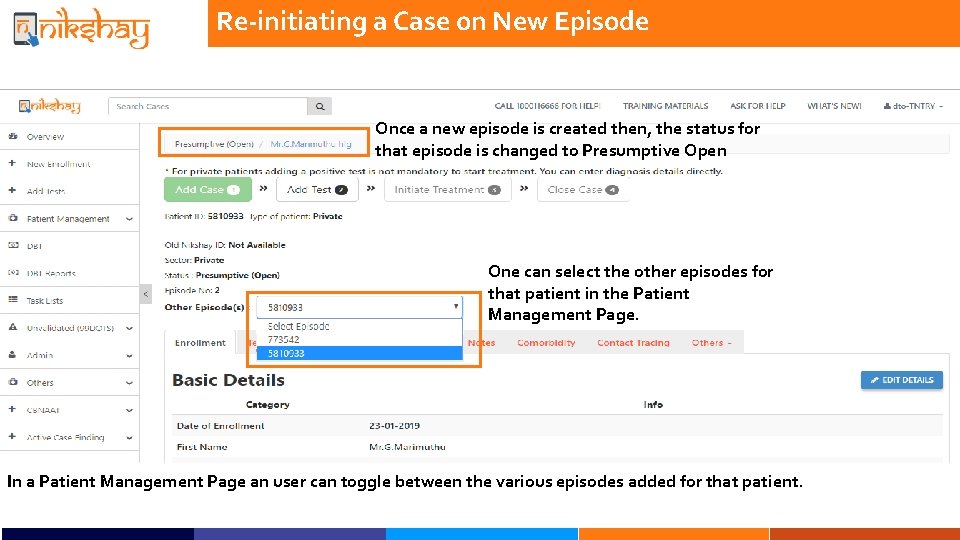Click the Presumptive (Open) breadcrumb

click(x=214, y=144)
